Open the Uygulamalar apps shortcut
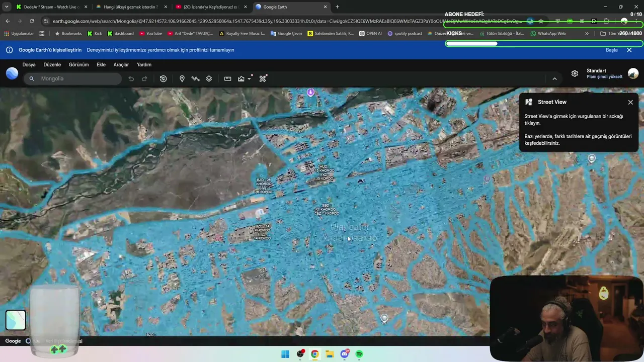The width and height of the screenshot is (644, 362). [x=19, y=34]
